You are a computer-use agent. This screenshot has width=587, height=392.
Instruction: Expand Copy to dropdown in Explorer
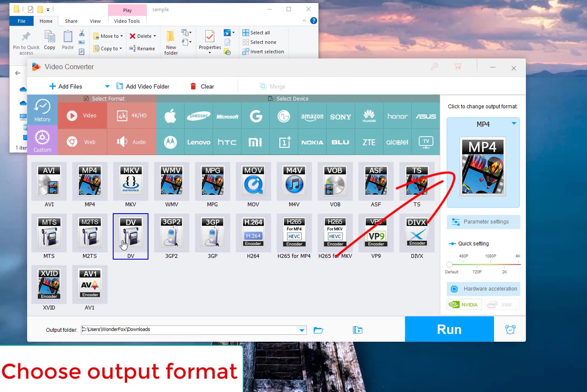pos(120,49)
